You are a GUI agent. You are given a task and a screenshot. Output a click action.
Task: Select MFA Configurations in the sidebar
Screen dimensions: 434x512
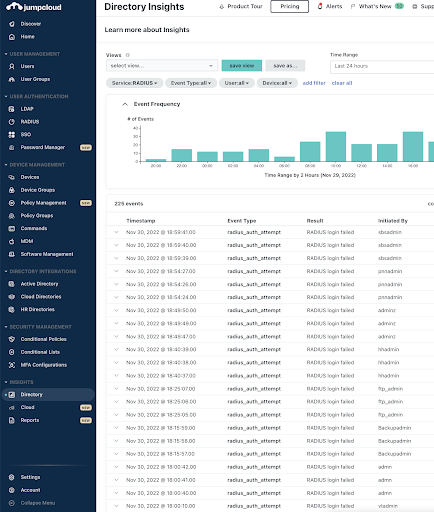coord(44,365)
